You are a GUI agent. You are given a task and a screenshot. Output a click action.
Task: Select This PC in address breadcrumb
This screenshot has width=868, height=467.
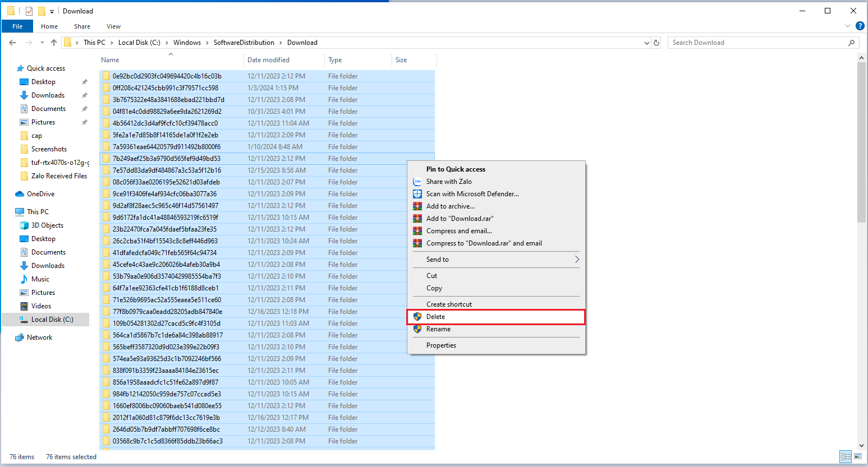pos(94,43)
